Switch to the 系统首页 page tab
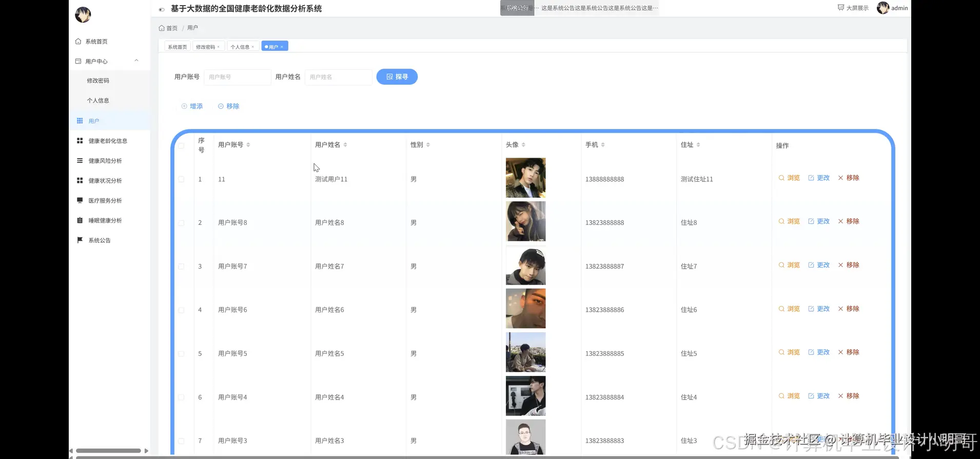This screenshot has width=980, height=459. (x=178, y=47)
